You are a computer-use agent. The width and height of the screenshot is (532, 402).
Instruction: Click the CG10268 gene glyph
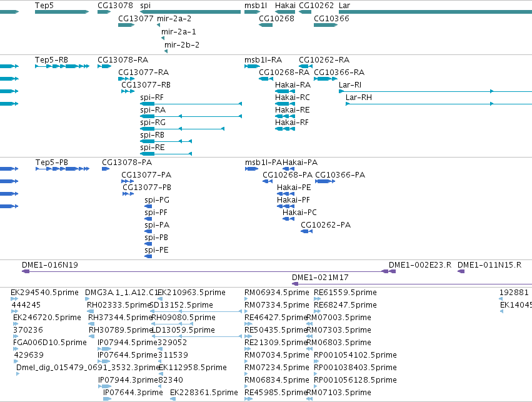pyautogui.click(x=266, y=25)
